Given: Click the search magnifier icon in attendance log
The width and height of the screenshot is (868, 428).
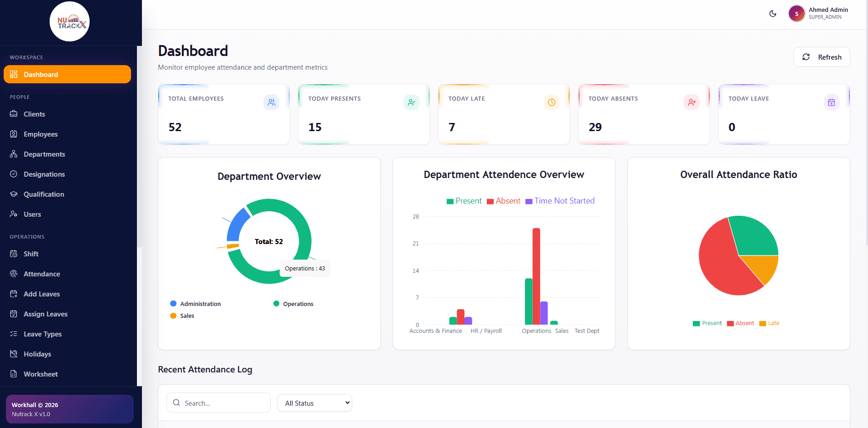Looking at the screenshot, I should (x=177, y=403).
